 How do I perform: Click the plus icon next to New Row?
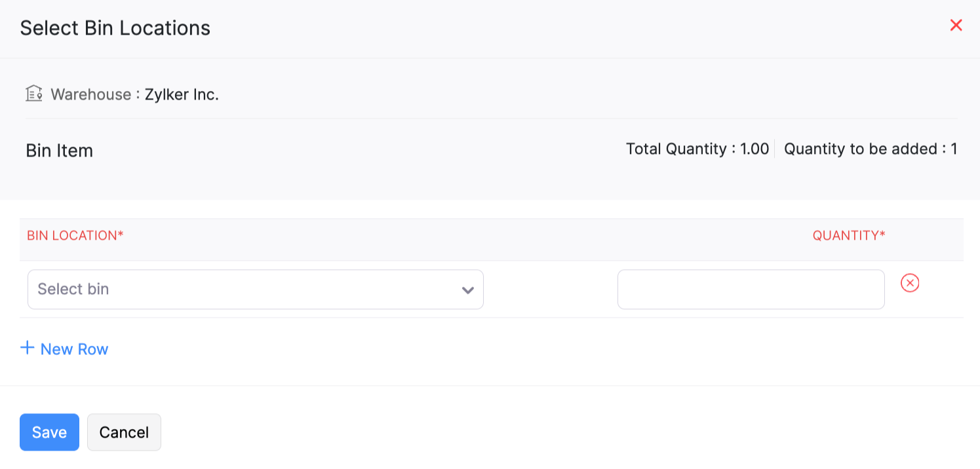(x=27, y=348)
